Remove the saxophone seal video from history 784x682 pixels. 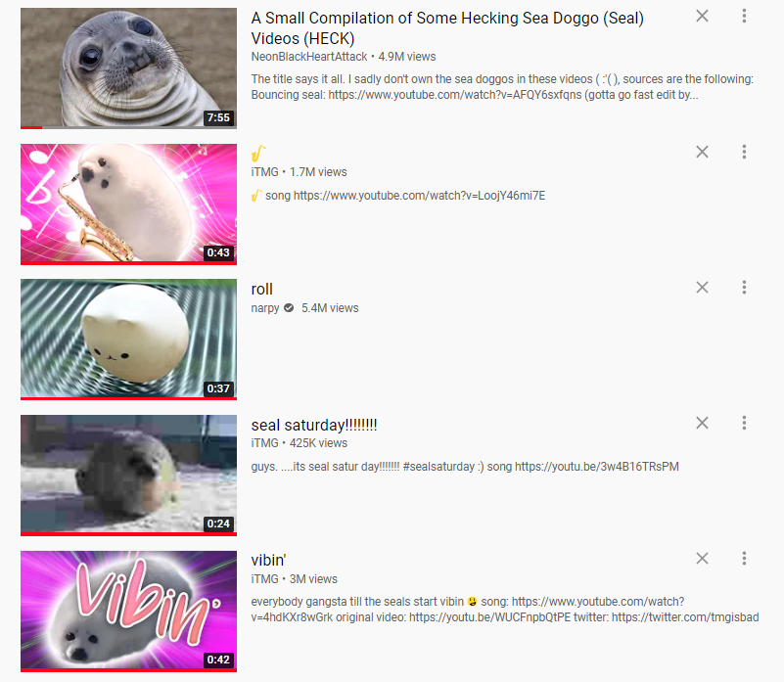pos(702,152)
